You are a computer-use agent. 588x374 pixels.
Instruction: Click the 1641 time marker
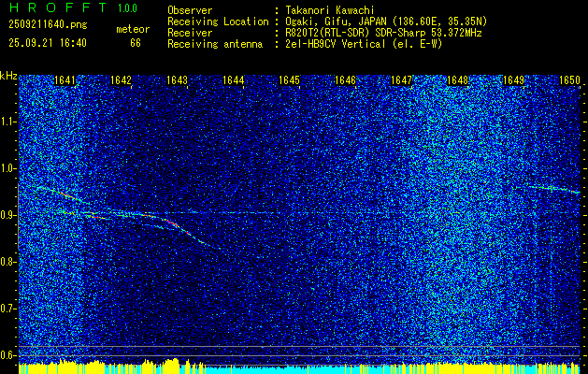[65, 80]
